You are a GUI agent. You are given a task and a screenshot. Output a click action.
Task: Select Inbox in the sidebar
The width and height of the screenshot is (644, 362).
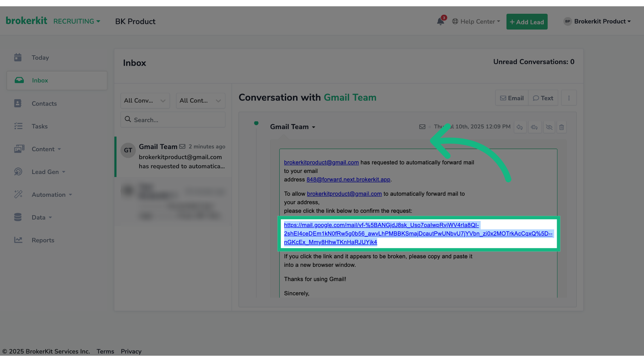57,80
